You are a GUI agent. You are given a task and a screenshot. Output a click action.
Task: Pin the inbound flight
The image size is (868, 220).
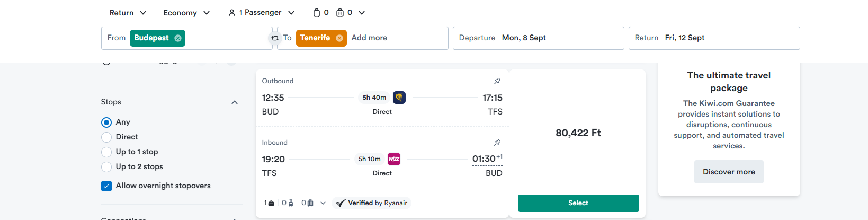click(497, 143)
